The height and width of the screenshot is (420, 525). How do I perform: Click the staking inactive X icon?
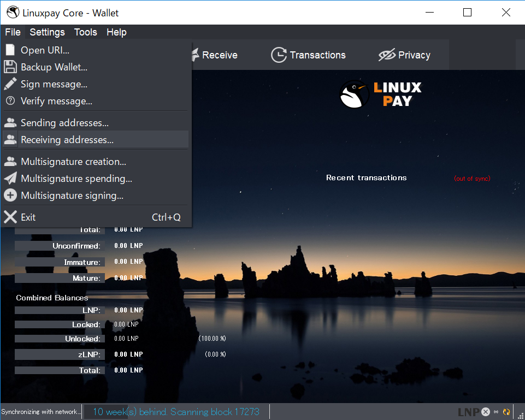(x=486, y=412)
